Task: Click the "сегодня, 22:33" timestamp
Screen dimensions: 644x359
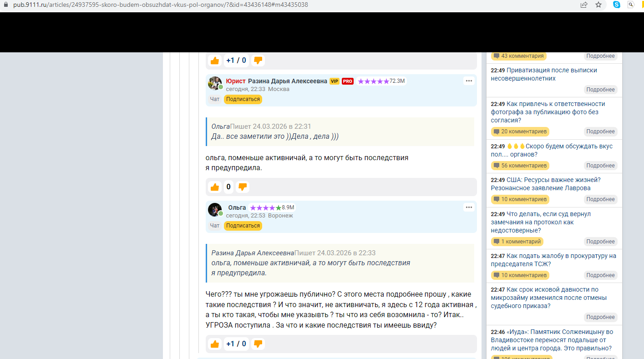Action: click(x=245, y=89)
